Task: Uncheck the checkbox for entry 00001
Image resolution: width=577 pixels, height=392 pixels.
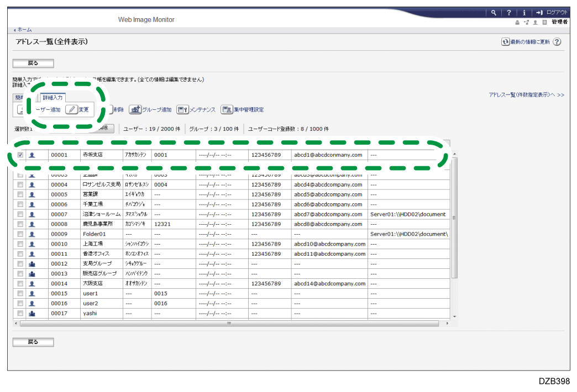Action: click(20, 155)
